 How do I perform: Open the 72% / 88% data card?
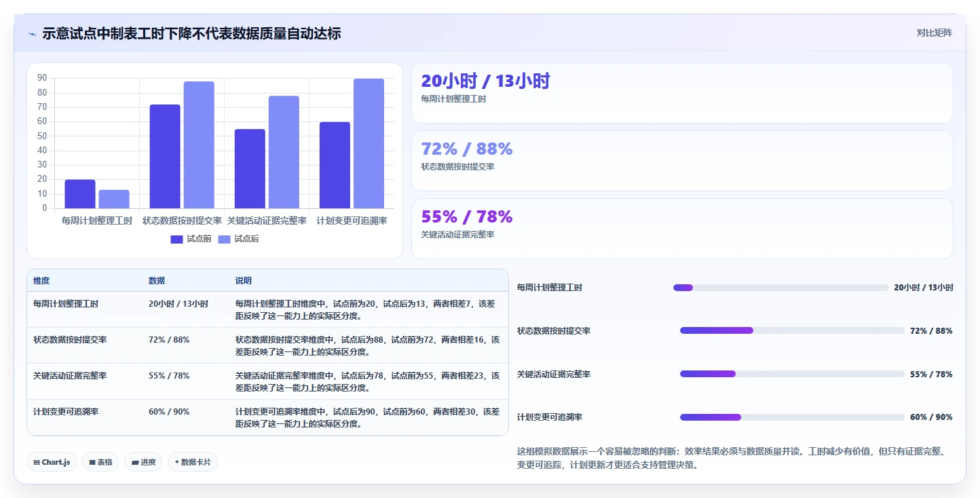682,161
